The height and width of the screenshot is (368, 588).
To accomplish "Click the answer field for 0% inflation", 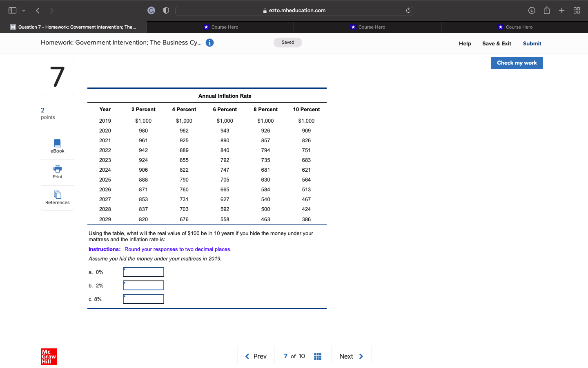I will coord(143,272).
